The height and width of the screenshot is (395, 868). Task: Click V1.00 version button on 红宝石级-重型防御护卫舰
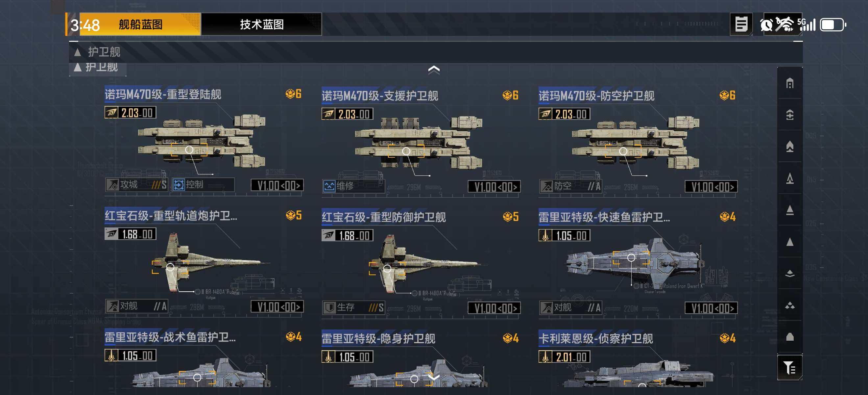(494, 308)
